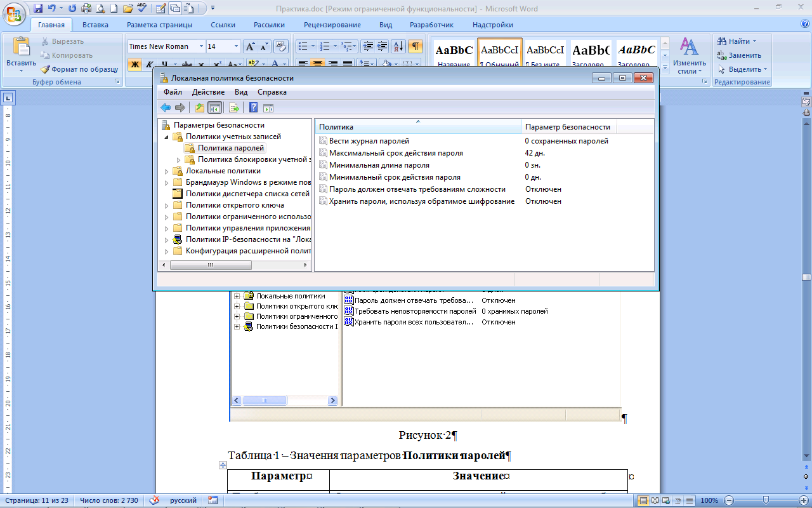
Task: Switch to print layout view in status bar
Action: (643, 500)
